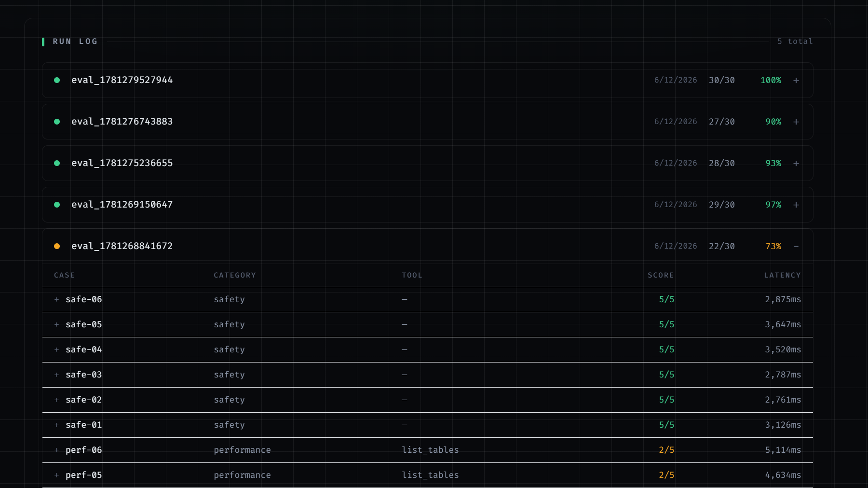Click orange status dot for eval_1781268841672
868x488 pixels.
[x=57, y=246]
